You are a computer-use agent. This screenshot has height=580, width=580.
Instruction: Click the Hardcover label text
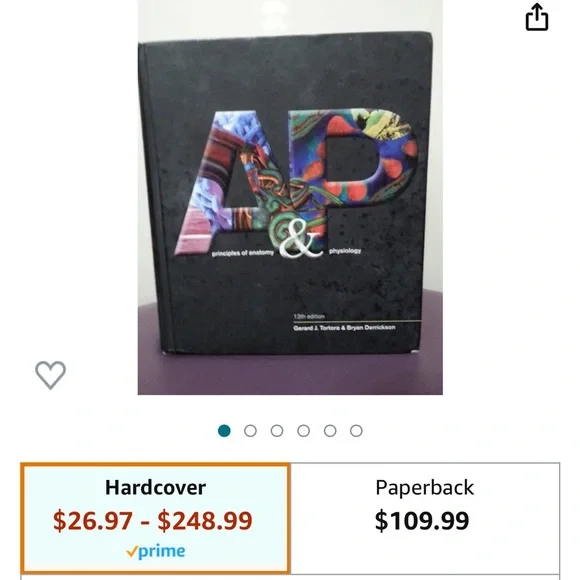click(155, 488)
